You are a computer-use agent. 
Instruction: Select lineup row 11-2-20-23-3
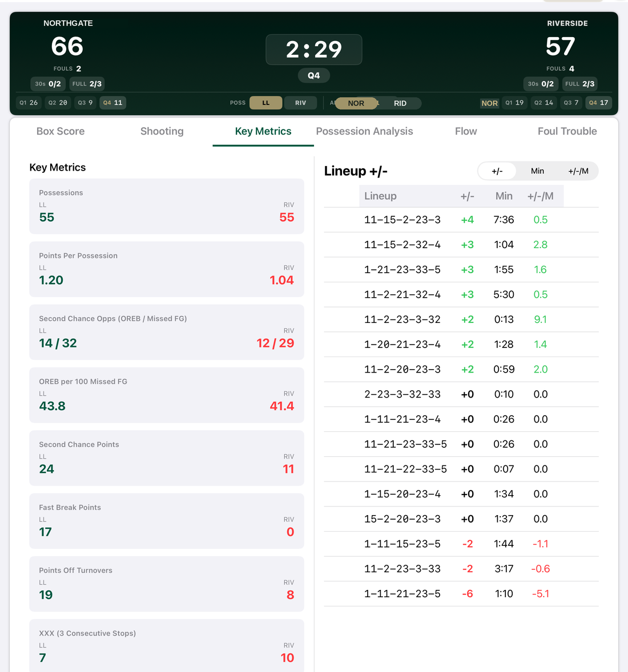tap(461, 370)
